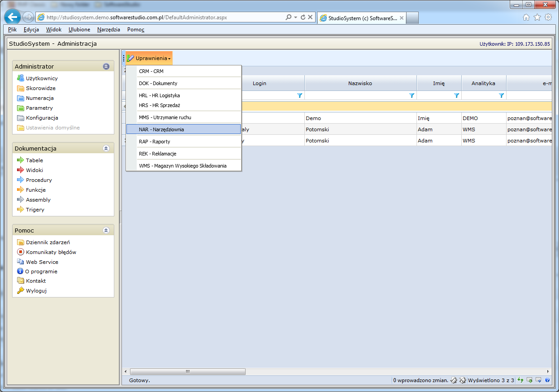The width and height of the screenshot is (559, 392).
Task: Switch to the StudioSystem browser tab
Action: coord(361,18)
